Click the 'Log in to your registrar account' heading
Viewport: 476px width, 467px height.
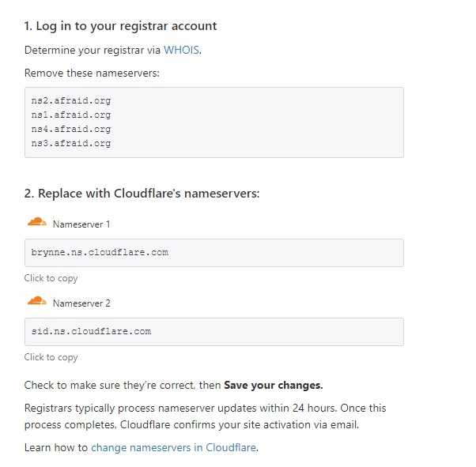120,26
